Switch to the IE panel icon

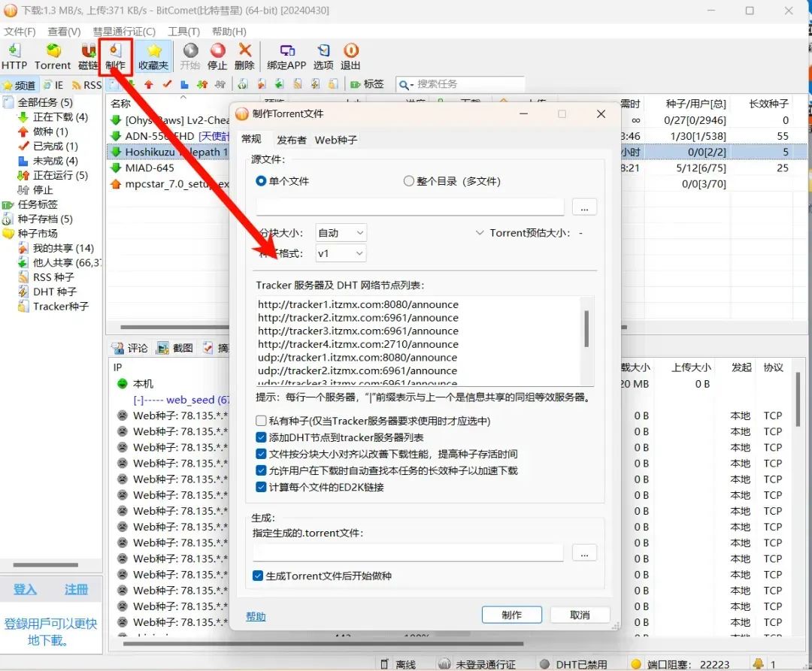pyautogui.click(x=47, y=85)
